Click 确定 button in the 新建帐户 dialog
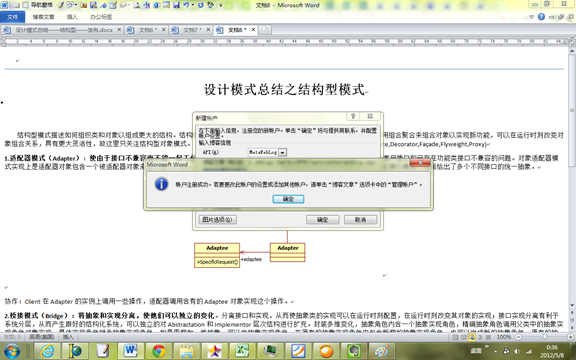This screenshot has width=576, height=360. [x=322, y=220]
